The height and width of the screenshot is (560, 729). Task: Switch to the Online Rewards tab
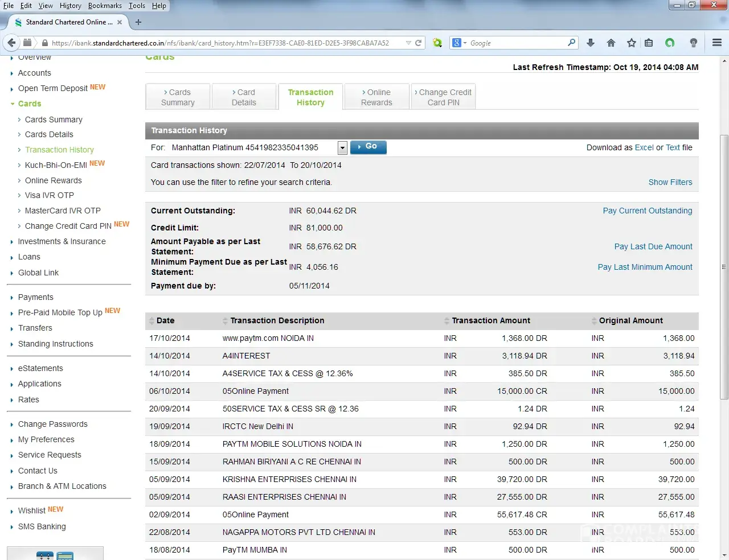point(376,97)
